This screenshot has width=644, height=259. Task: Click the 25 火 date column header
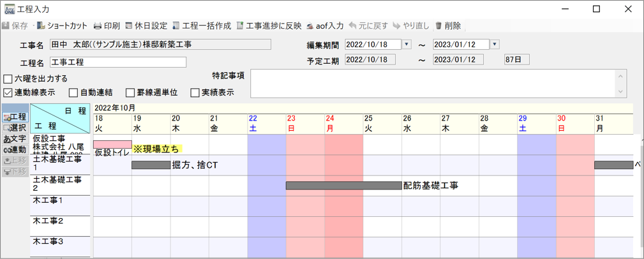382,123
